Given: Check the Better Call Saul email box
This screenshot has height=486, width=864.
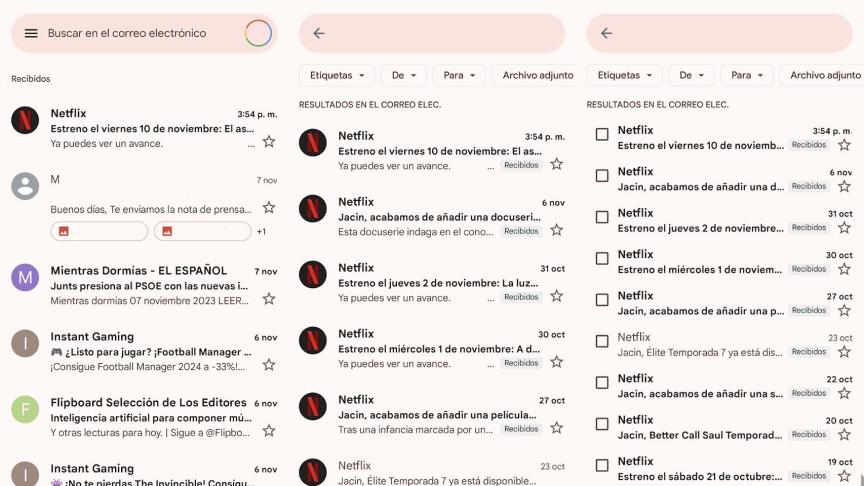Looking at the screenshot, I should [602, 424].
